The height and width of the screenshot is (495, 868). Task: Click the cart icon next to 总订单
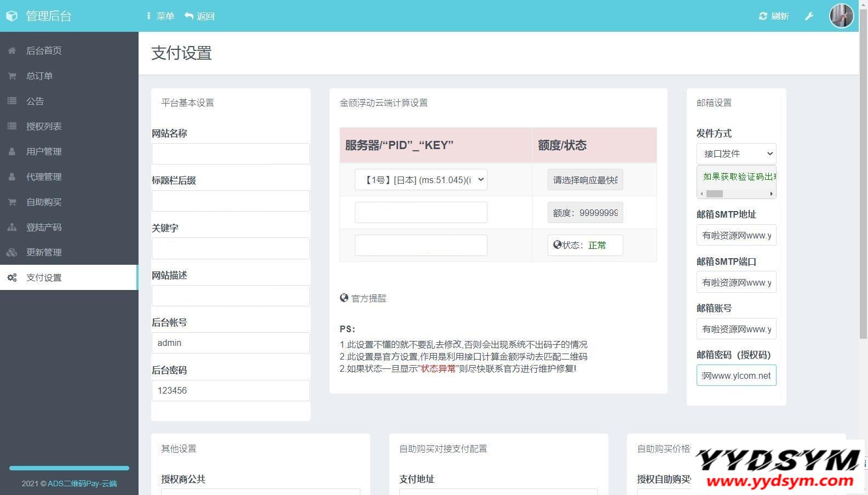(x=12, y=76)
